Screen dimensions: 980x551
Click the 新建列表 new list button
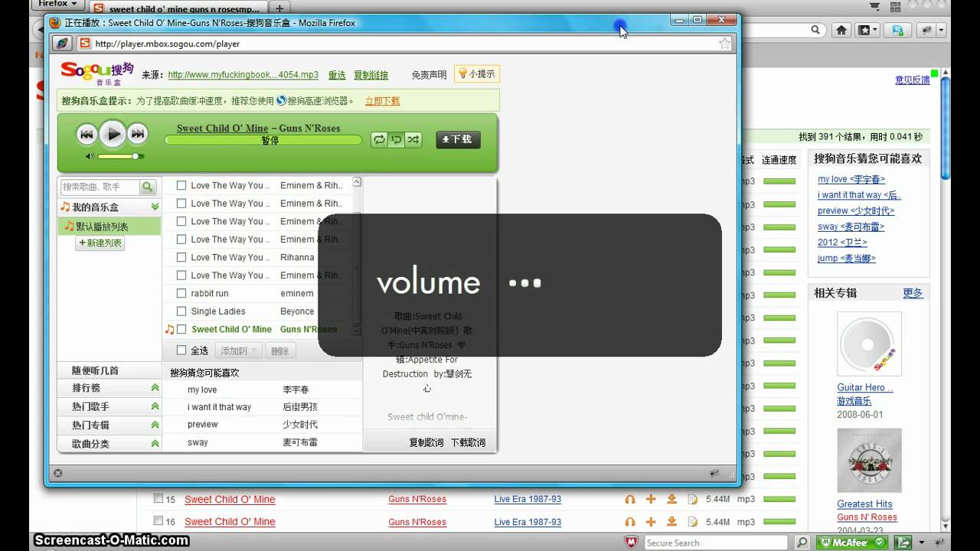100,243
